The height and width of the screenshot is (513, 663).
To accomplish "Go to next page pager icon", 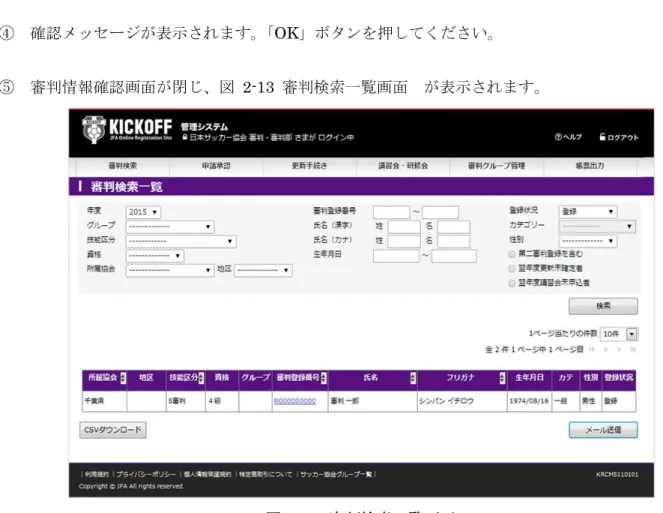I will click(619, 349).
